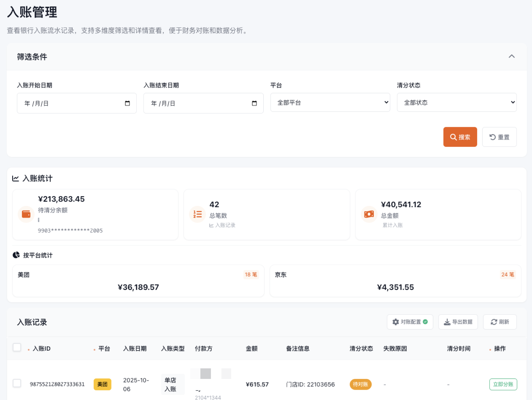
Task: Open calendar picker for 入账结束日期
Action: coord(254,103)
